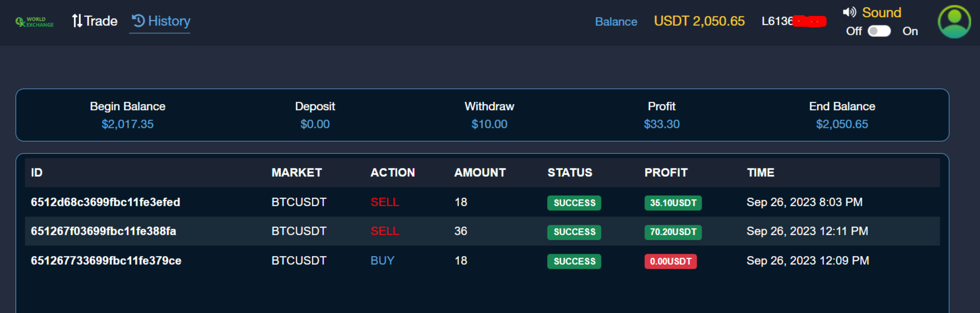Click the Balance label in header

pos(616,22)
